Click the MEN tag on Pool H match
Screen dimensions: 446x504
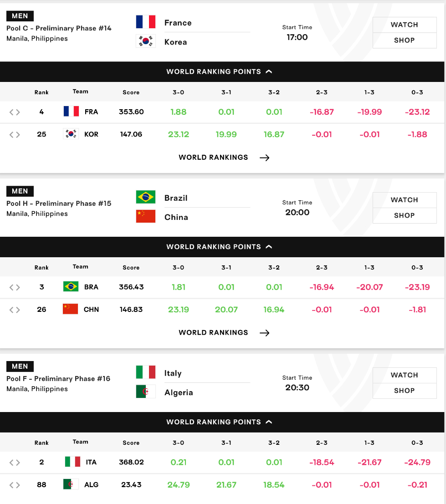click(20, 191)
